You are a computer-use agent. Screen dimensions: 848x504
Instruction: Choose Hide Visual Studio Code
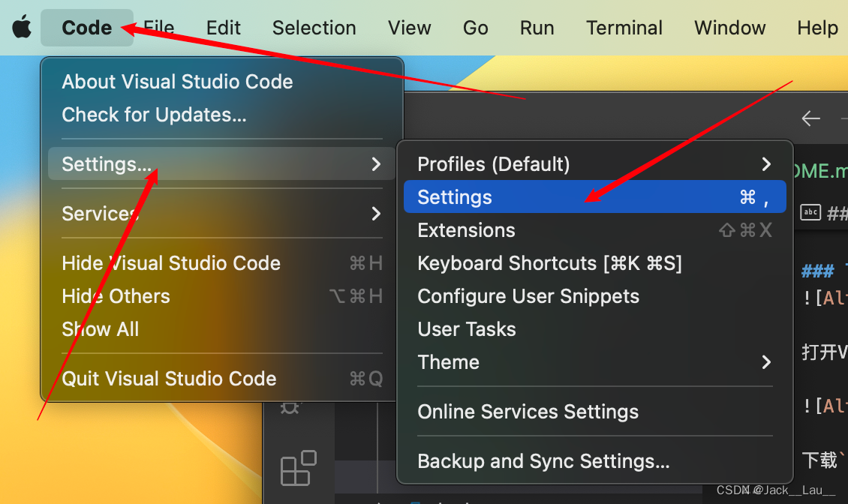click(x=221, y=263)
